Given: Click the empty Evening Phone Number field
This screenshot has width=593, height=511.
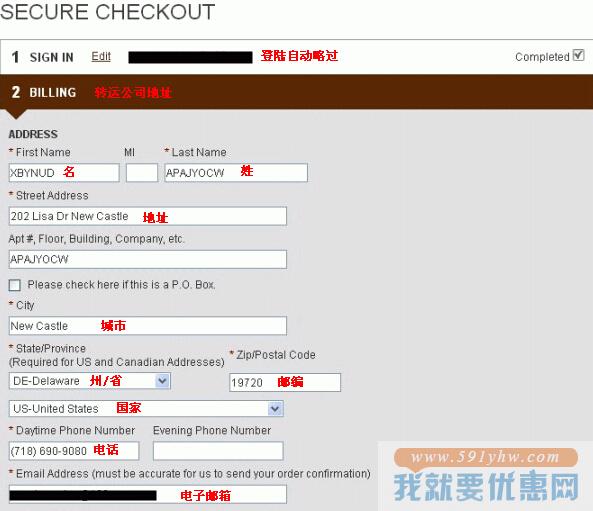Looking at the screenshot, I should [218, 451].
